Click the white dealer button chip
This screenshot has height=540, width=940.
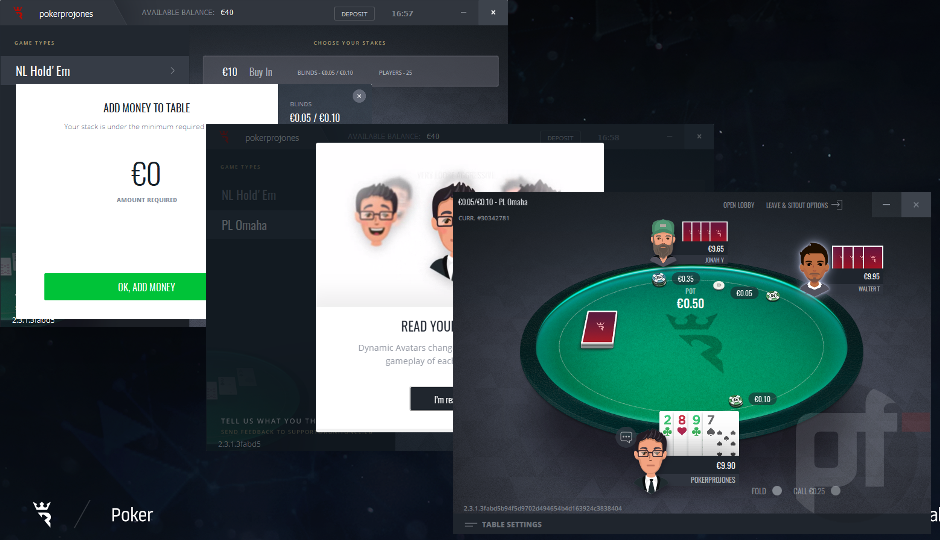click(x=719, y=285)
